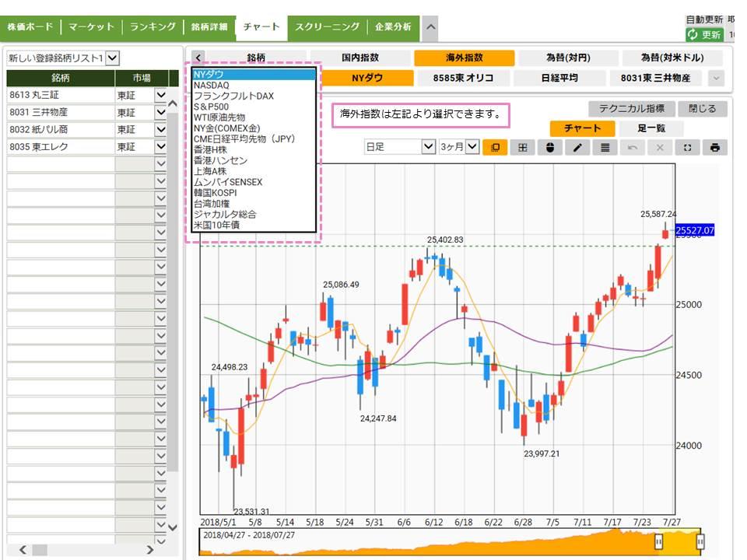Expand market dropdown for 8613 丸三証
The height and width of the screenshot is (560, 747).
pyautogui.click(x=161, y=95)
